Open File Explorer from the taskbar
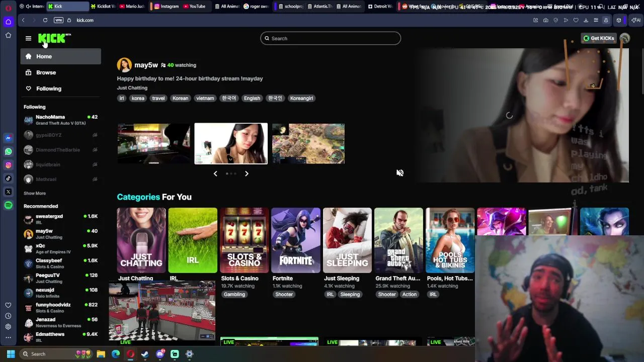Viewport: 644px width, 362px height. (101, 354)
